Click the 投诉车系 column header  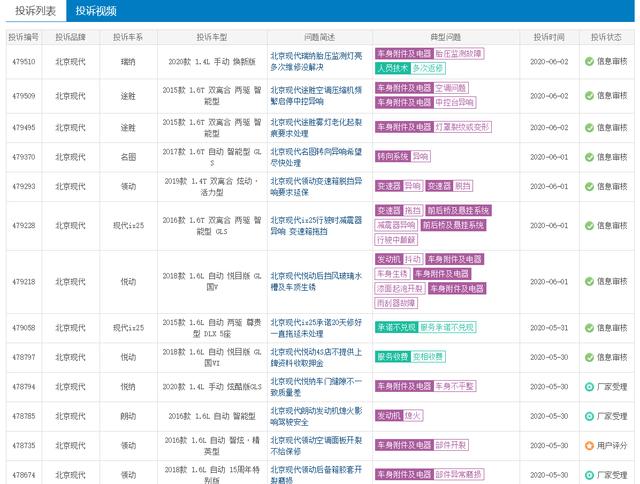(128, 37)
